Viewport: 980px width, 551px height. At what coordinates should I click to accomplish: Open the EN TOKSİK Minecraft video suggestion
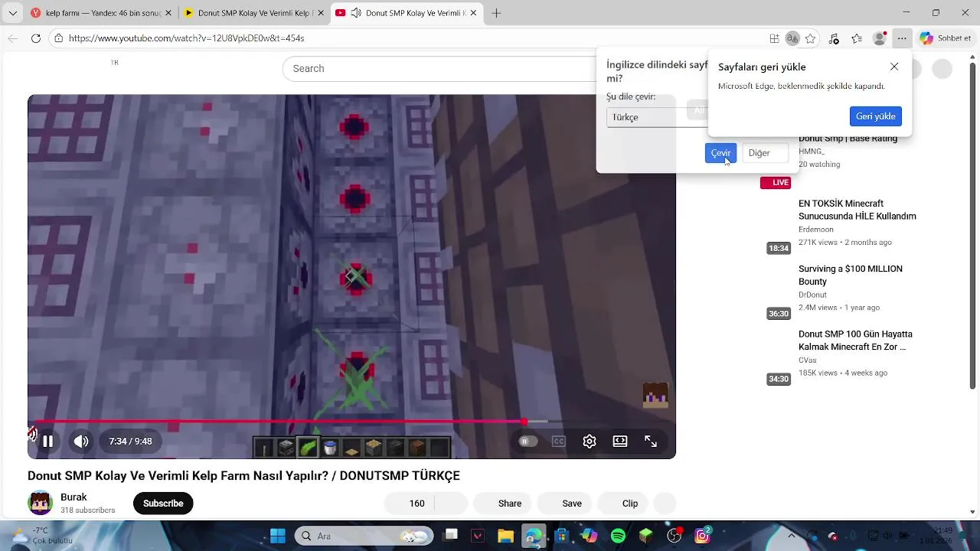857,210
